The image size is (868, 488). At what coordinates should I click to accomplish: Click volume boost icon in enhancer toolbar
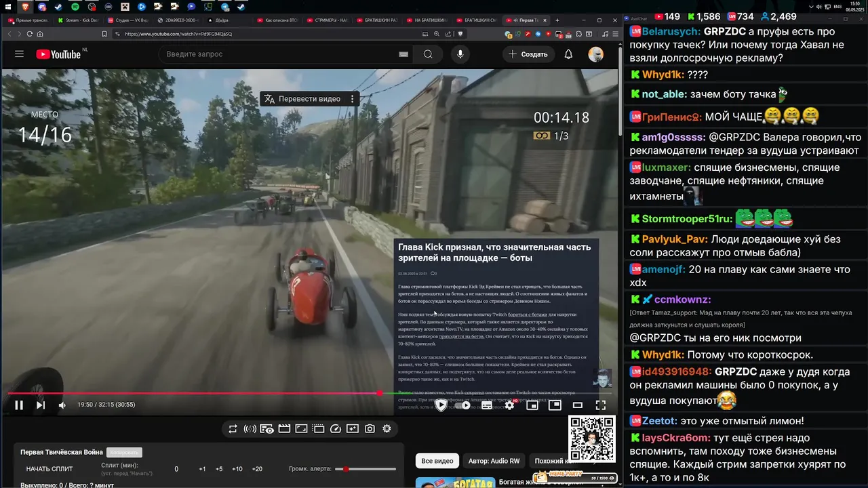pos(250,429)
